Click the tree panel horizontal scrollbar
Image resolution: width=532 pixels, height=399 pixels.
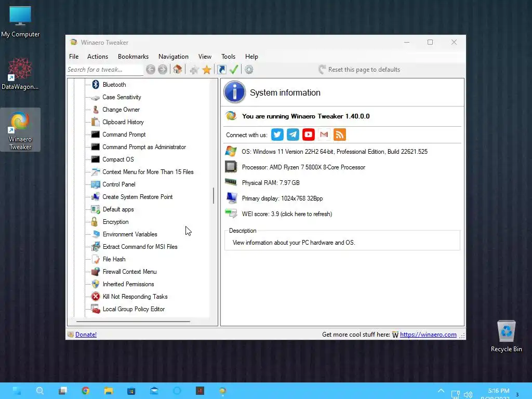pyautogui.click(x=134, y=321)
